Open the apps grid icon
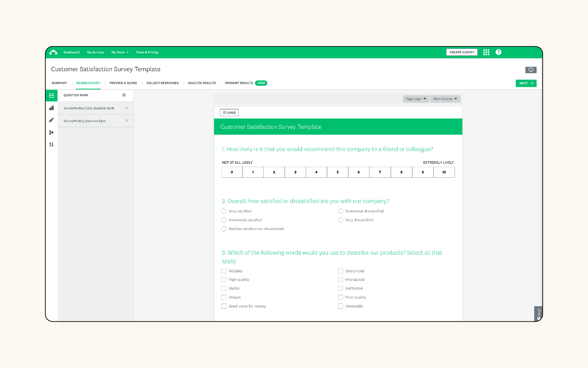588x368 pixels. pyautogui.click(x=486, y=52)
